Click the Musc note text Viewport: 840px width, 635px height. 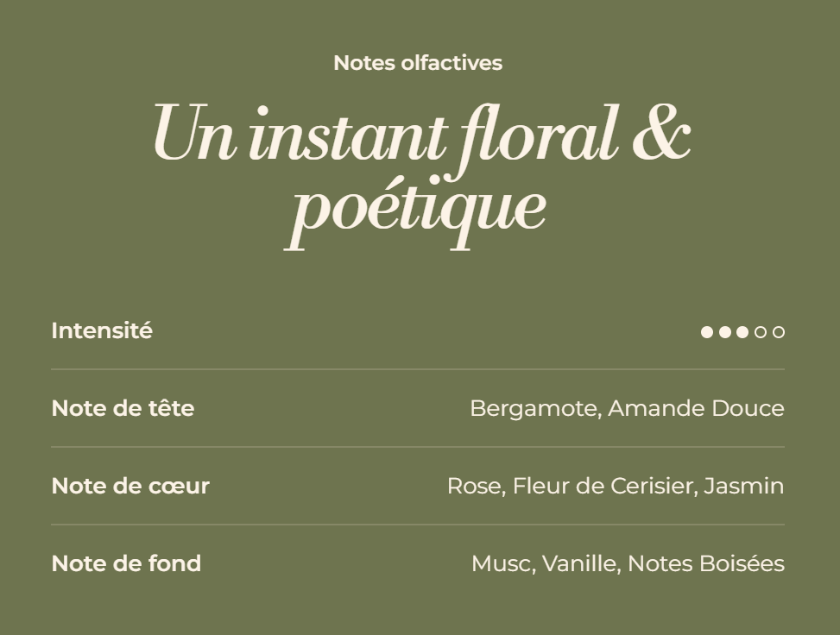click(502, 563)
